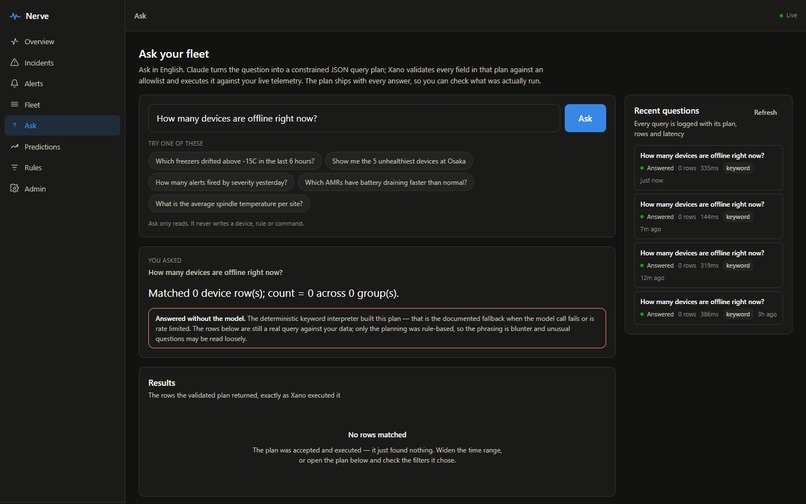Select the AMRs battery draining suggestion
This screenshot has width=806, height=504.
pos(386,182)
